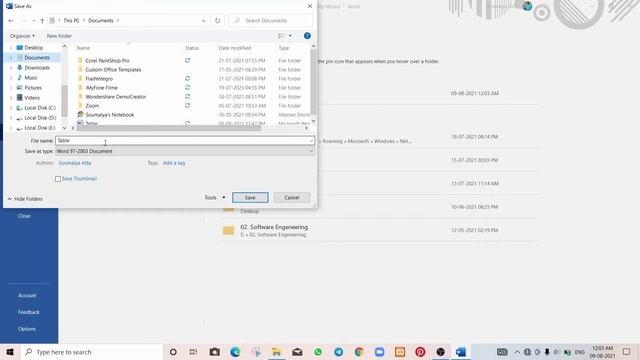The height and width of the screenshot is (360, 640).
Task: Expand the Desktop tree node
Action: pyautogui.click(x=11, y=48)
